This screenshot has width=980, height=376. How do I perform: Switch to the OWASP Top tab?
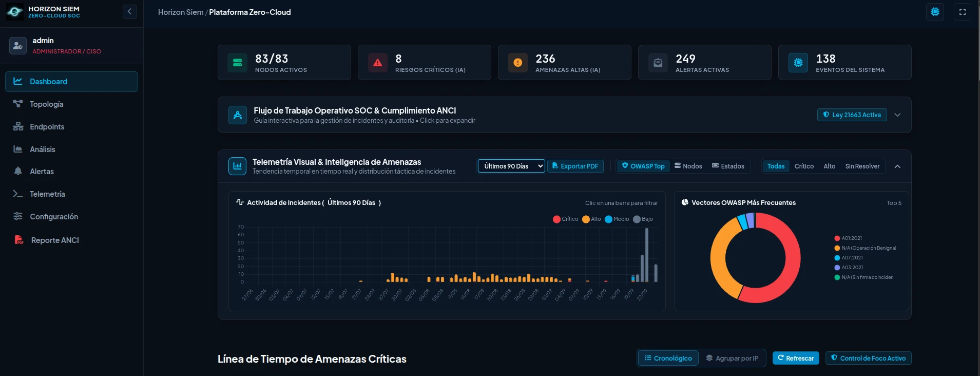(x=643, y=166)
